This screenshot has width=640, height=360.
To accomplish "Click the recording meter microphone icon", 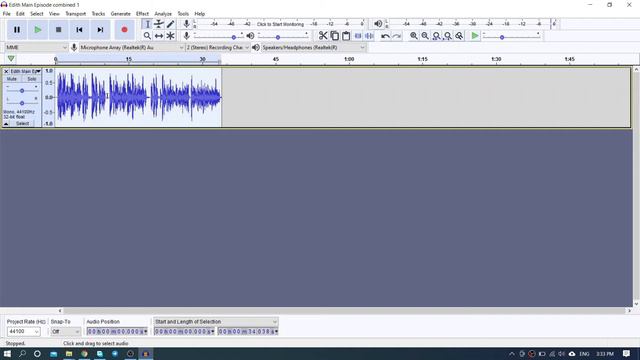I will tap(186, 24).
